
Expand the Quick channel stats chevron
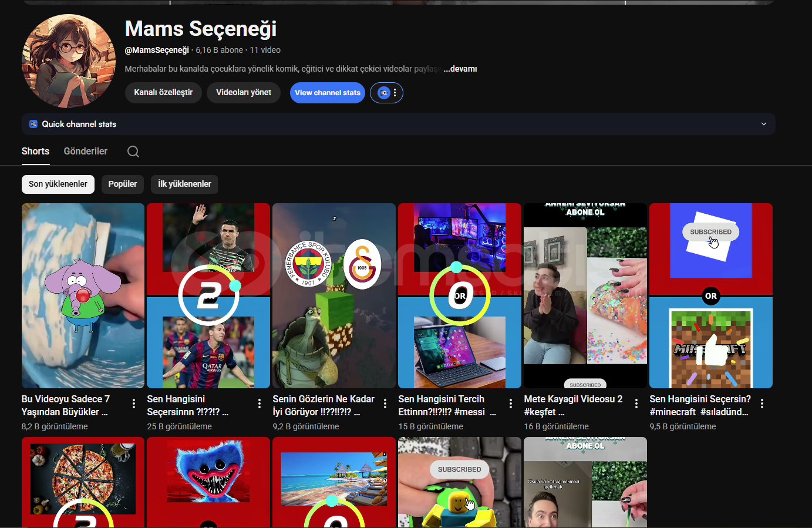click(x=764, y=124)
